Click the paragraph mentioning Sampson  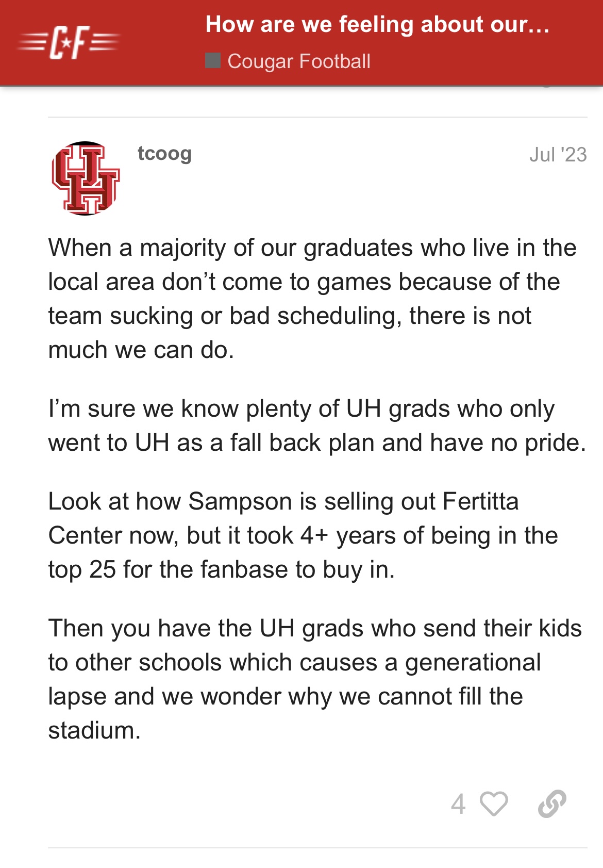(303, 535)
